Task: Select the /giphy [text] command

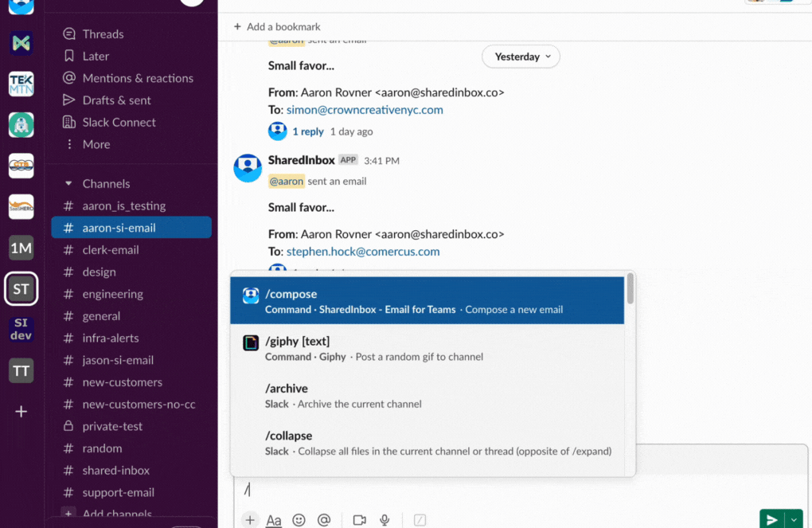Action: click(427, 348)
